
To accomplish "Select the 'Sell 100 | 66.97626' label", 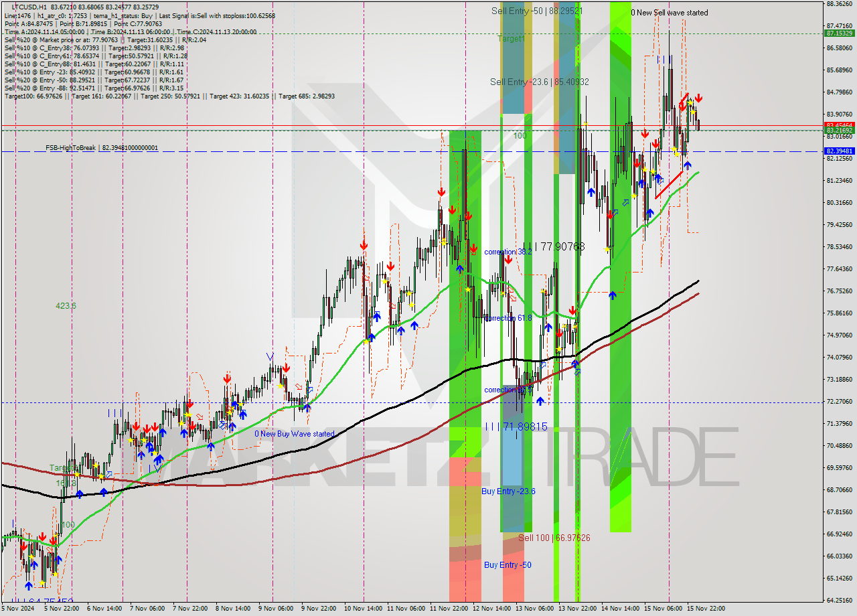I will (x=554, y=538).
